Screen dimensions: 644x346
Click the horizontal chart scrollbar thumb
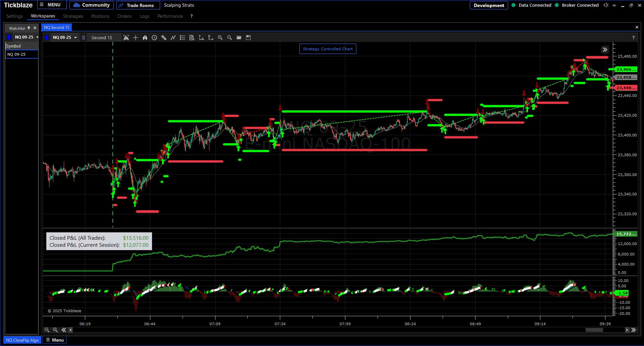[594, 330]
